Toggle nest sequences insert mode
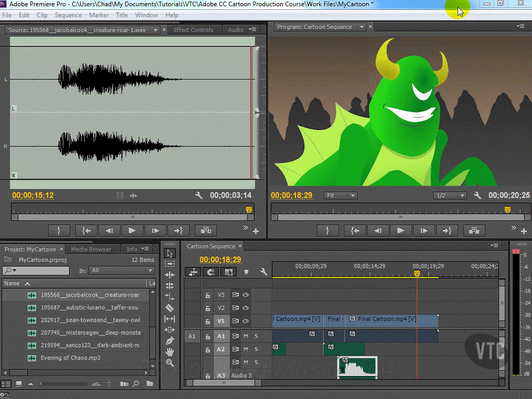Image resolution: width=532 pixels, height=399 pixels. tap(193, 272)
